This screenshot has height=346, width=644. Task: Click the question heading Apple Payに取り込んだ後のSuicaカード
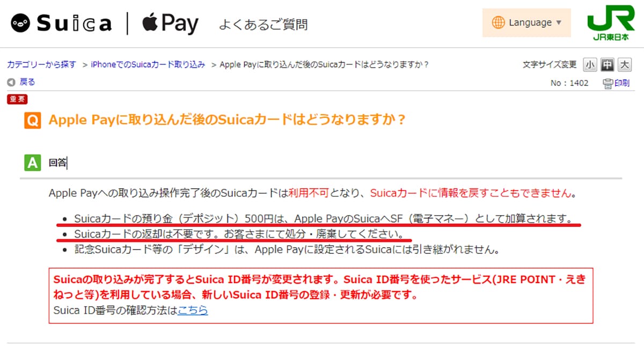click(227, 120)
